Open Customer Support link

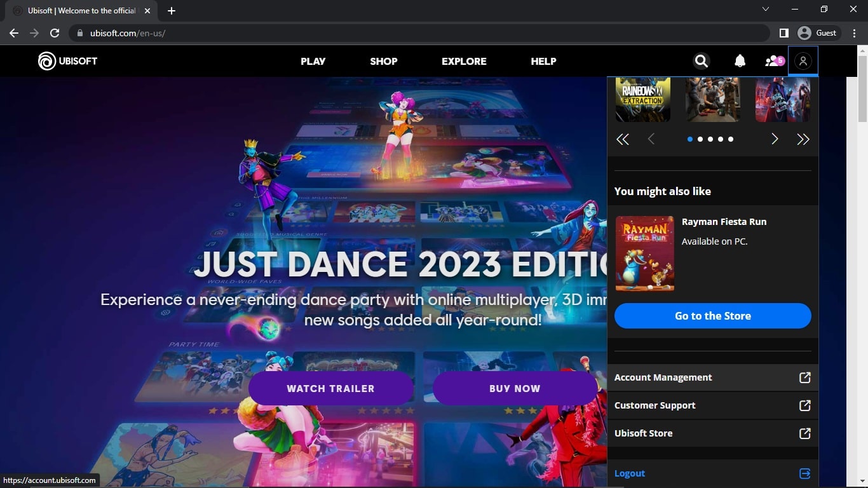click(713, 405)
